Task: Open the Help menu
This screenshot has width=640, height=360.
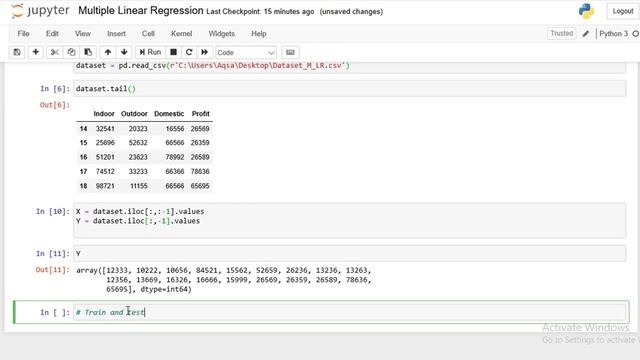Action: click(258, 34)
